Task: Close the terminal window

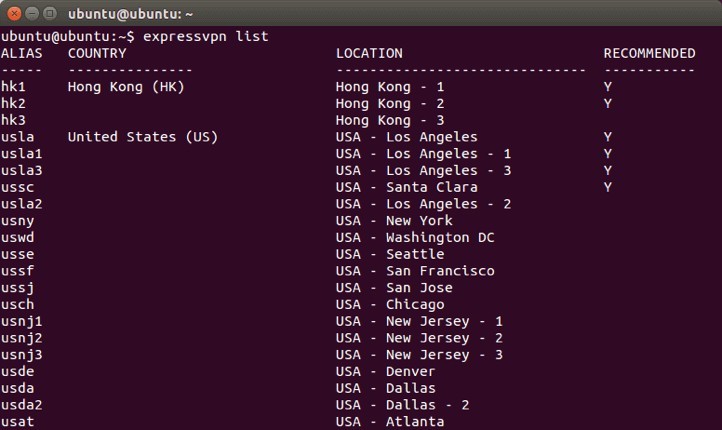Action: (14, 13)
